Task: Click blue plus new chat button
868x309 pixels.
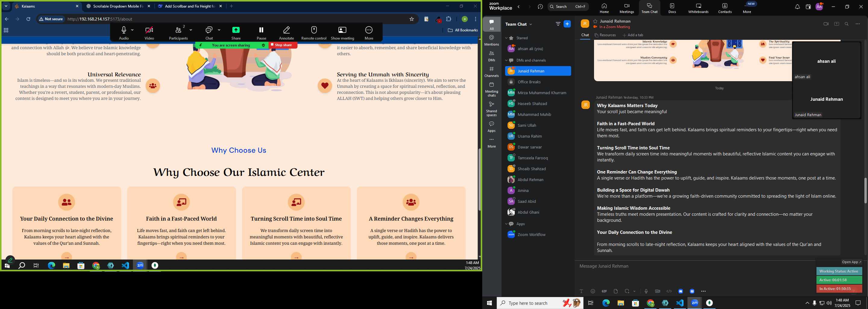Action: point(568,24)
